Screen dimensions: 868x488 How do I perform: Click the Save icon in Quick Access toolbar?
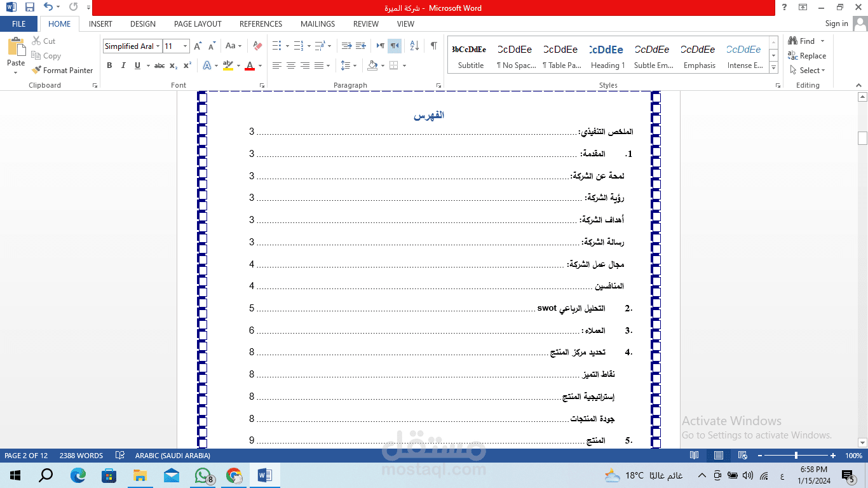click(30, 8)
